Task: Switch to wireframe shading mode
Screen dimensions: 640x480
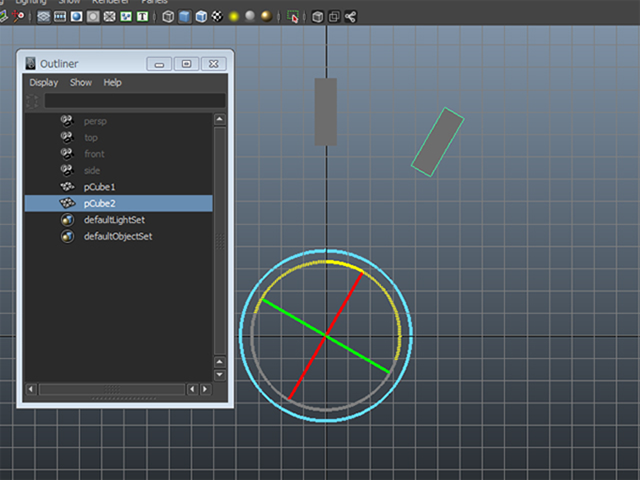Action: 168,17
